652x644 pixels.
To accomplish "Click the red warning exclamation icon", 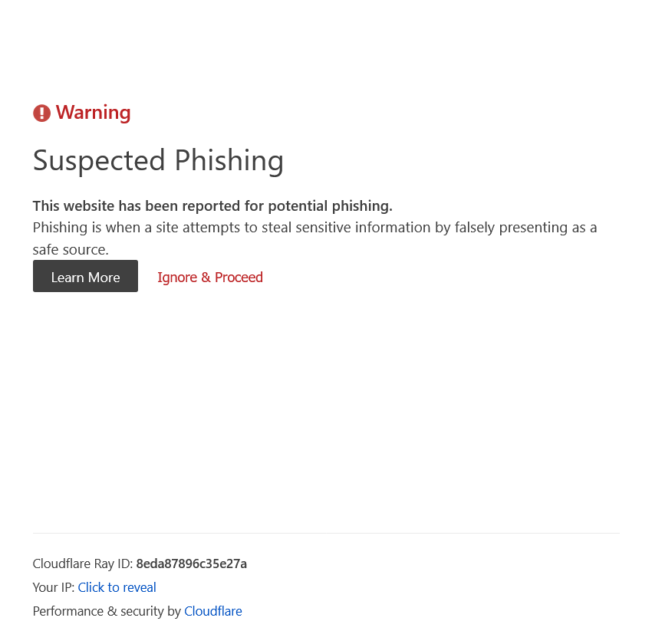I will click(x=41, y=113).
